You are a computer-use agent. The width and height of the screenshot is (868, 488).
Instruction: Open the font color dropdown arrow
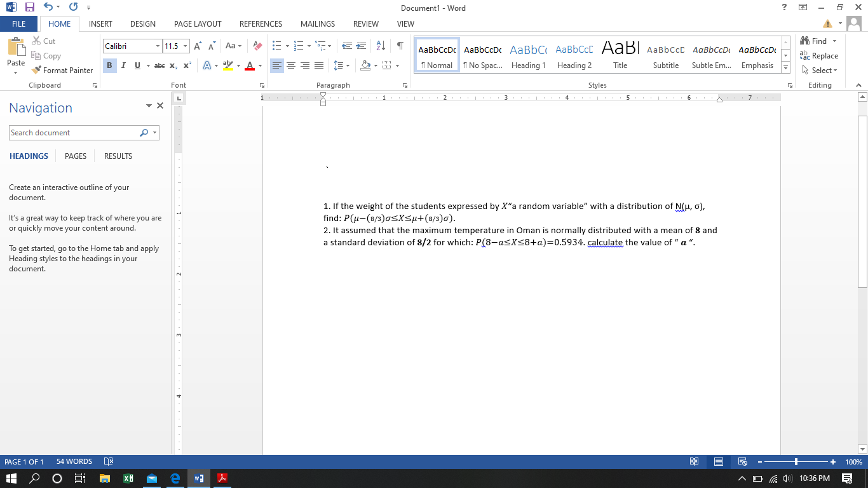point(260,66)
